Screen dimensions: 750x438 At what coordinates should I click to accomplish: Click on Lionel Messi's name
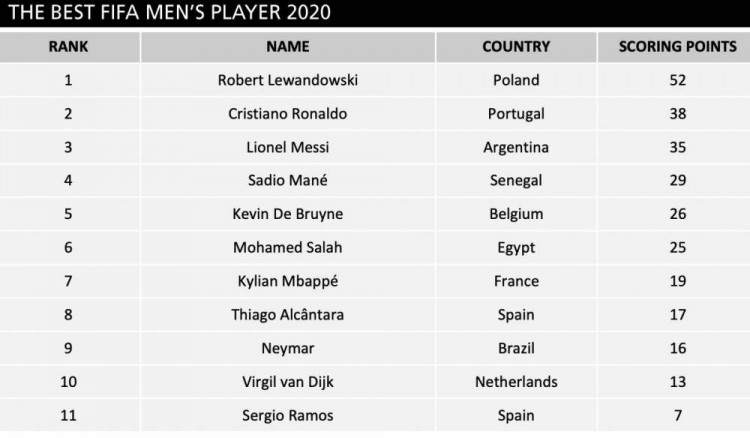287,147
